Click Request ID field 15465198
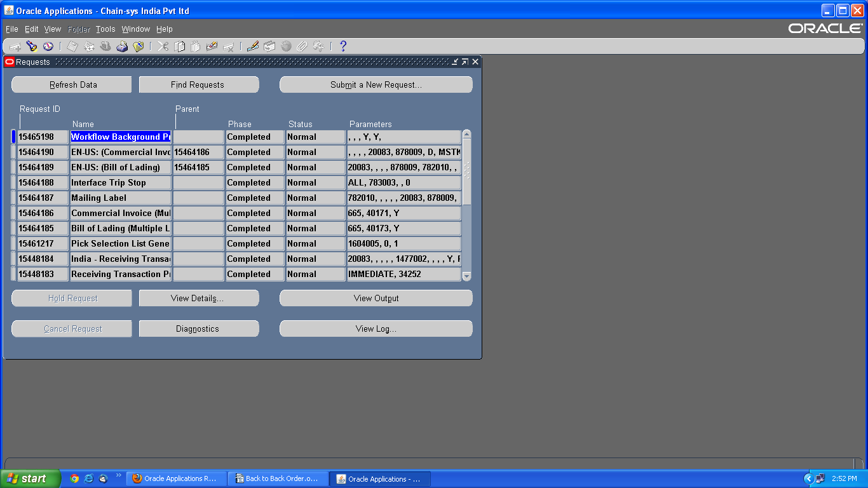The height and width of the screenshot is (488, 868). point(43,137)
